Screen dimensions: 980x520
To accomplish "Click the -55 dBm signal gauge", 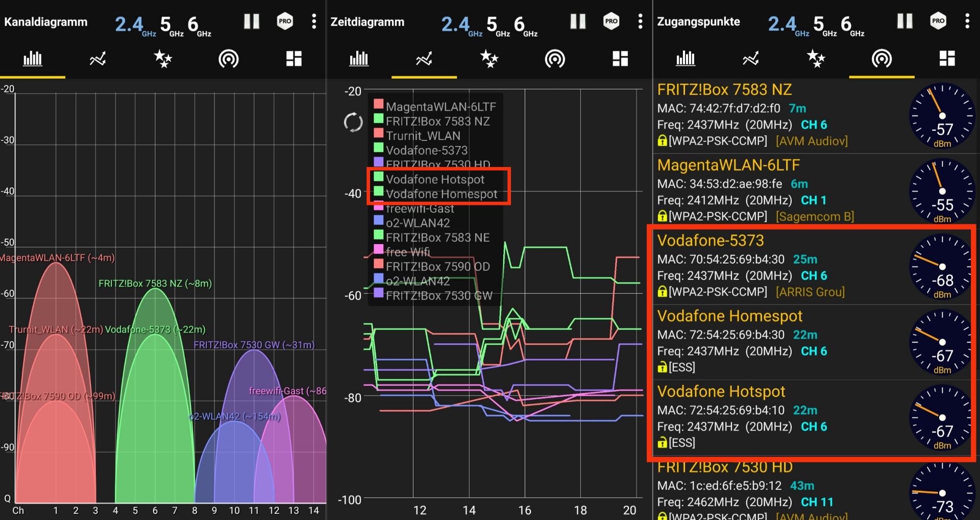I will (x=942, y=192).
